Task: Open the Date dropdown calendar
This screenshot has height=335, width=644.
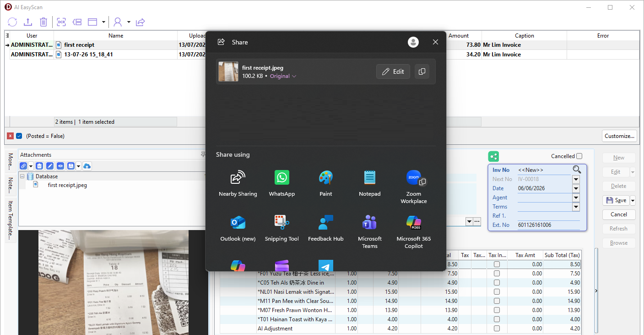Action: [x=576, y=188]
